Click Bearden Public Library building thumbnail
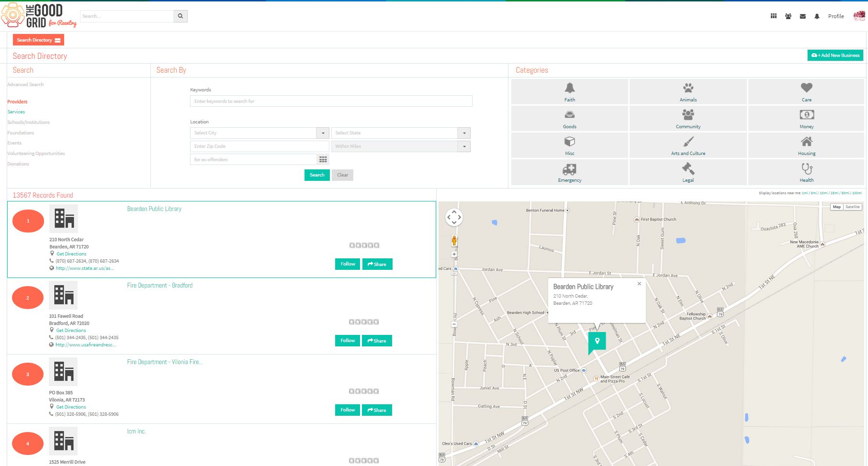 coord(64,219)
